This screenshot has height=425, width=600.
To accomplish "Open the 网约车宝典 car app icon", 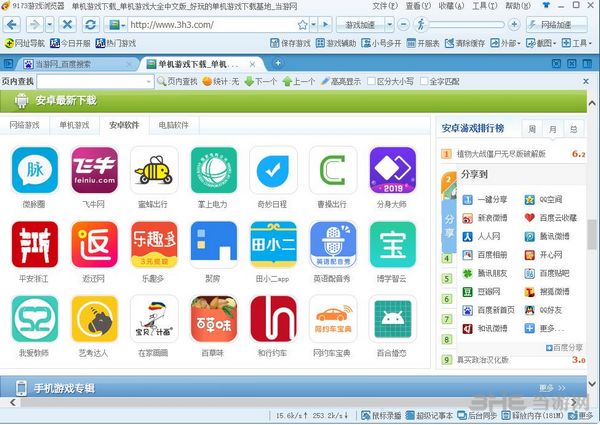I will pyautogui.click(x=333, y=319).
